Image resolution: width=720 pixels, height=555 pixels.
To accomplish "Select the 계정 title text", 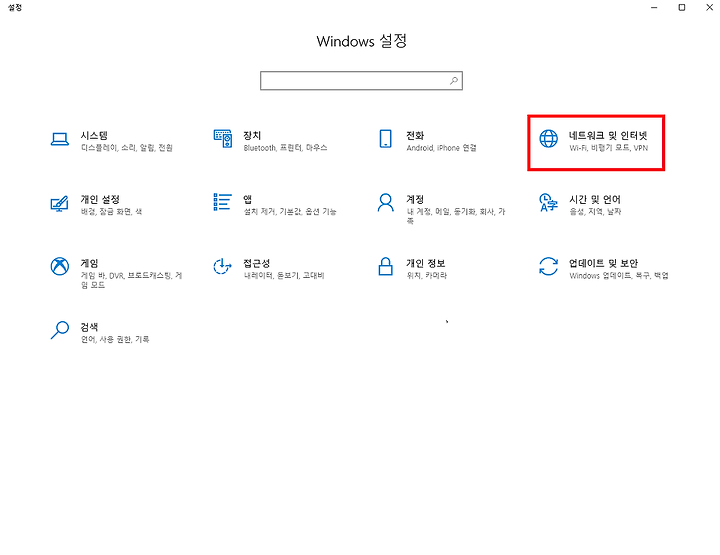I will click(x=415, y=199).
